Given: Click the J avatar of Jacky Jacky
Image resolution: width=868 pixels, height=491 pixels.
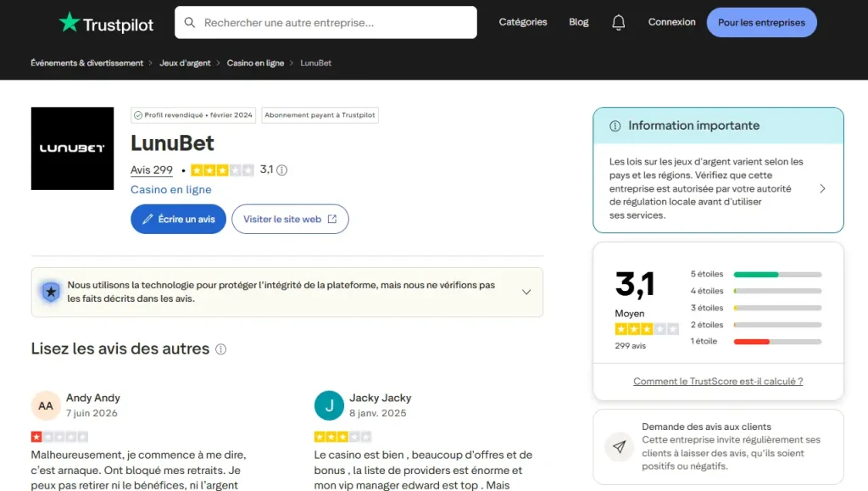Looking at the screenshot, I should point(329,405).
